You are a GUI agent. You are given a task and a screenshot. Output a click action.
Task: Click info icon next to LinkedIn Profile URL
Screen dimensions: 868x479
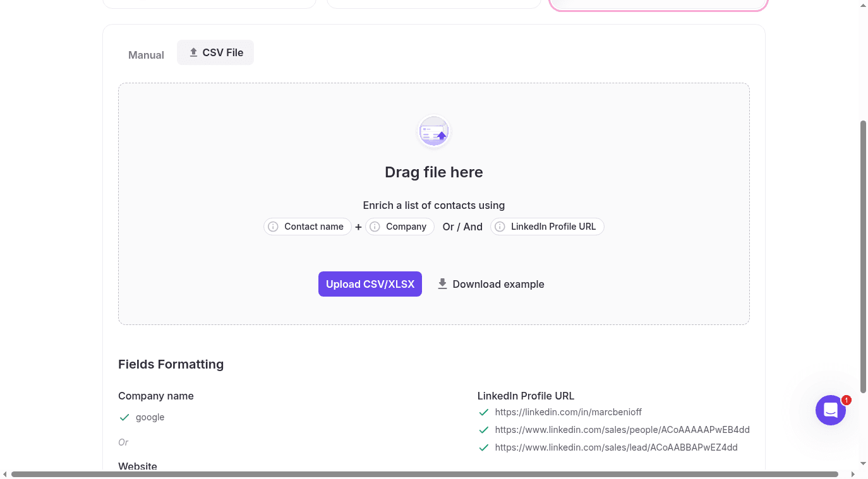tap(500, 227)
